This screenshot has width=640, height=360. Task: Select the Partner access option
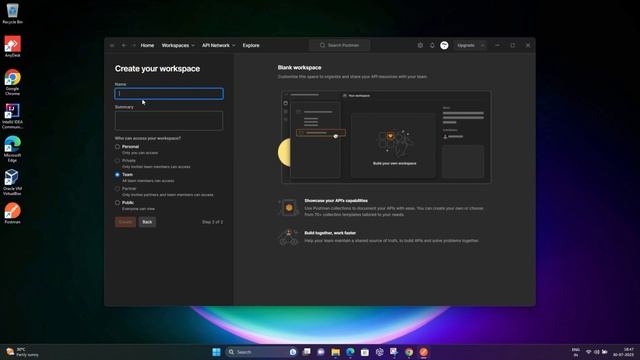(118, 189)
